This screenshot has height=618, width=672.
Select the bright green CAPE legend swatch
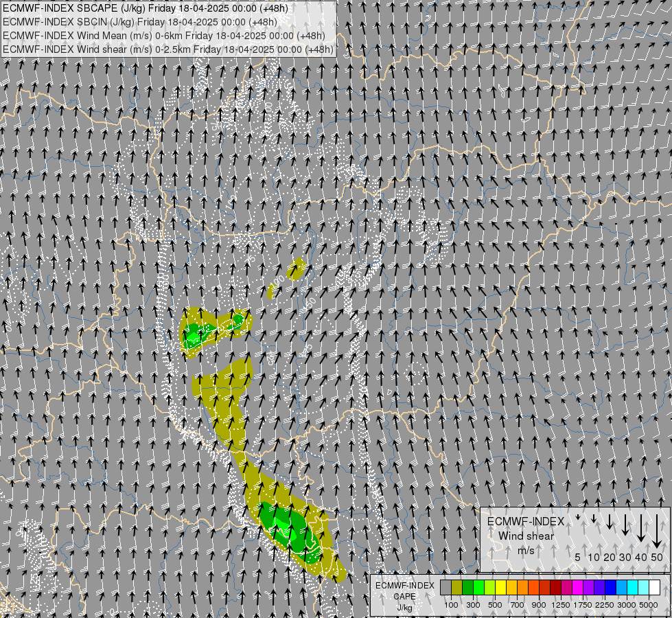pos(478,587)
